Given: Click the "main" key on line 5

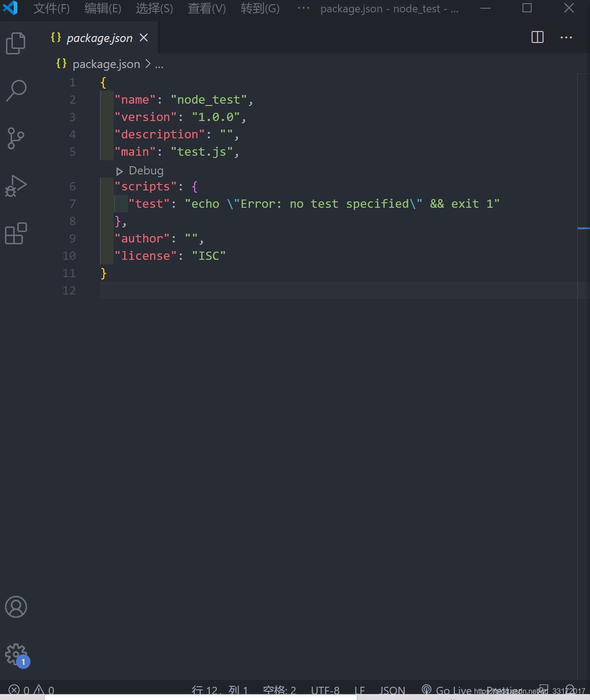Looking at the screenshot, I should (x=135, y=152).
